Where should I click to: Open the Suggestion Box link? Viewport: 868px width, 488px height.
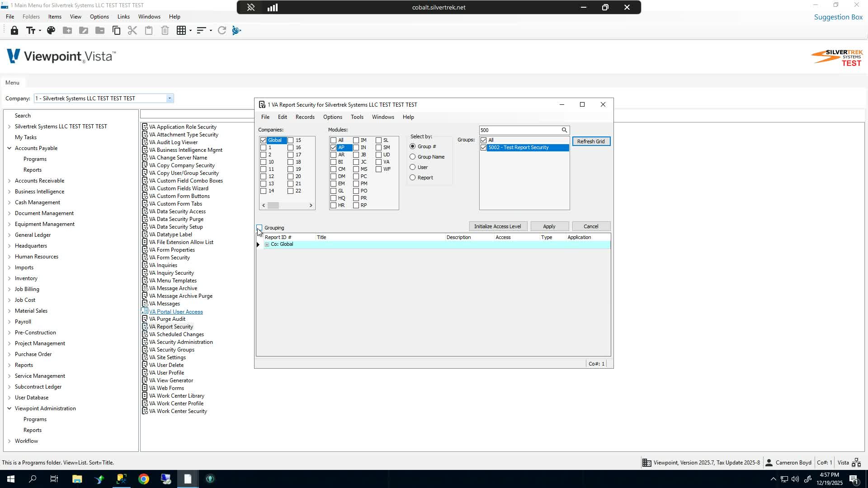(x=838, y=17)
